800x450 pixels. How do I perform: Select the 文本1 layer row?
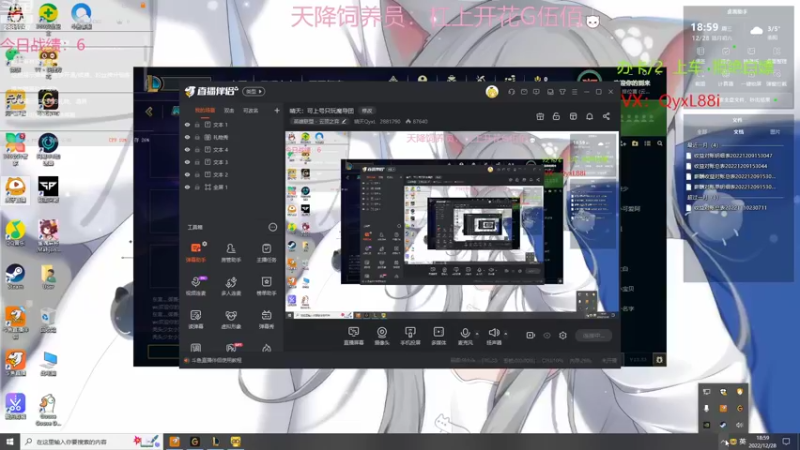[x=232, y=124]
